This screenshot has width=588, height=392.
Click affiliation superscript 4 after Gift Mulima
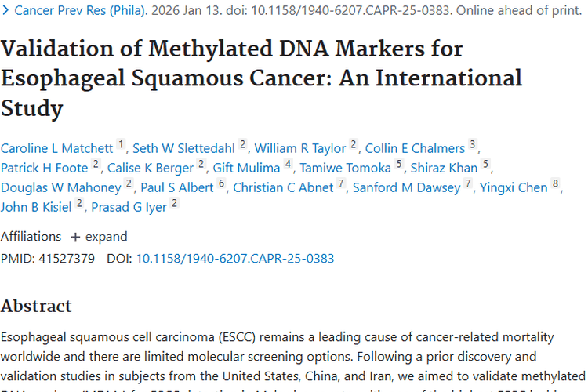289,165
